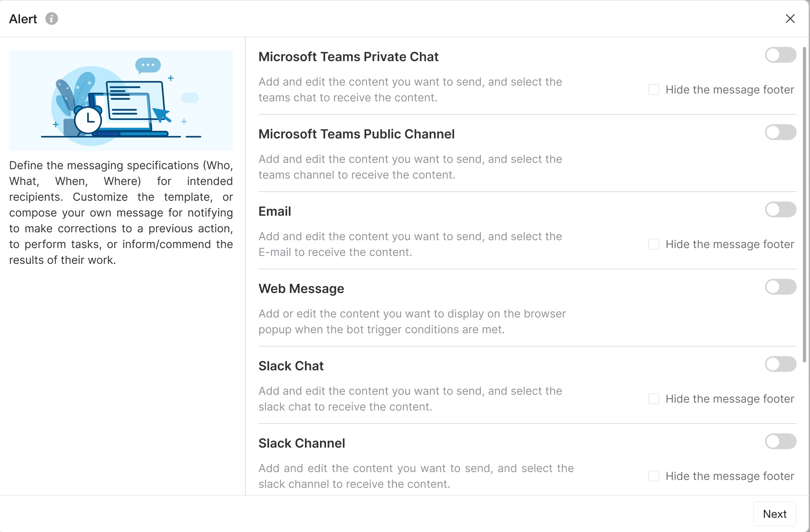Image resolution: width=810 pixels, height=532 pixels.
Task: Activate the Slack Chat toggle
Action: [780, 364]
